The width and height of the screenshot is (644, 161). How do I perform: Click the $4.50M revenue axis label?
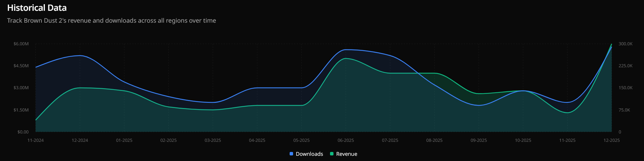pyautogui.click(x=21, y=66)
